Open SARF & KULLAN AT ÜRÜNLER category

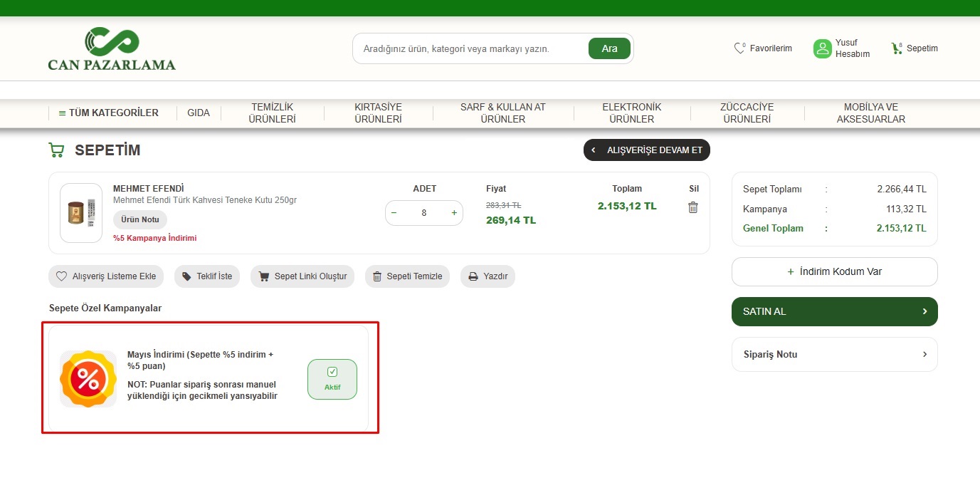pyautogui.click(x=502, y=113)
